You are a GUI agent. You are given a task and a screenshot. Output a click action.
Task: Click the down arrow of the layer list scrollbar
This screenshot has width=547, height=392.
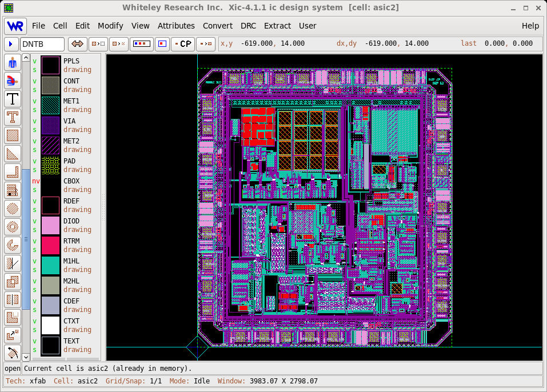point(26,357)
